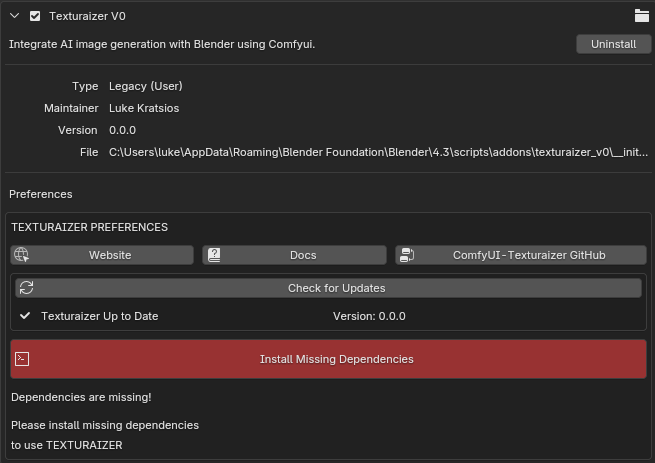Click the Texturaizer V0 title text
Screen dimensions: 655x463
(x=87, y=16)
